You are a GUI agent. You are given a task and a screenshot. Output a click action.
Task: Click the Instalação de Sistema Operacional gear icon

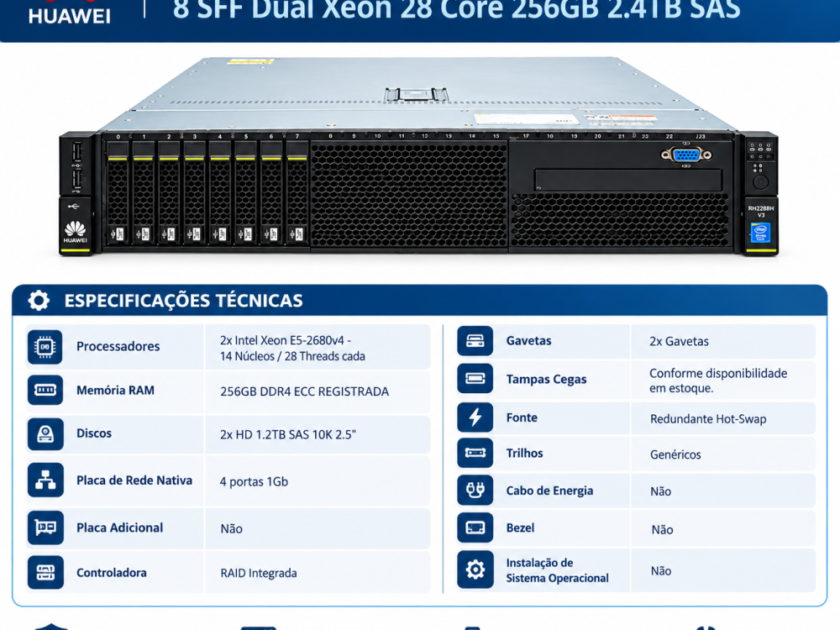coord(475,570)
